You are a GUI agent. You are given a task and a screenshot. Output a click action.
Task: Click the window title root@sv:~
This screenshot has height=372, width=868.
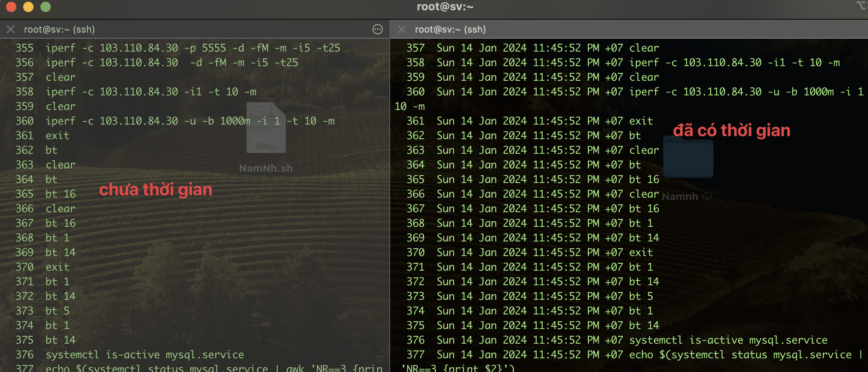445,7
